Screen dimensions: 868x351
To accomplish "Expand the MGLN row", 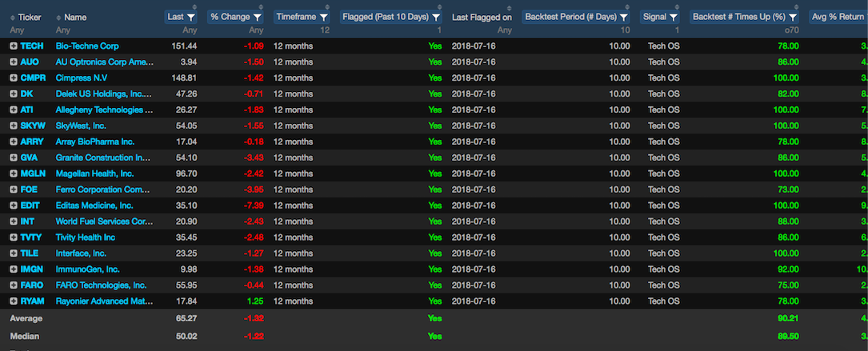I will click(14, 174).
